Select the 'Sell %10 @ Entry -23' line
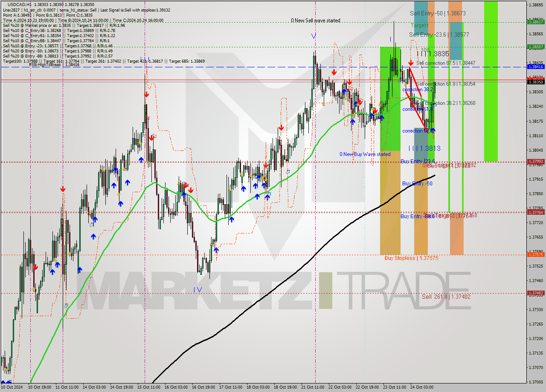The width and height of the screenshot is (546, 392). click(x=58, y=46)
